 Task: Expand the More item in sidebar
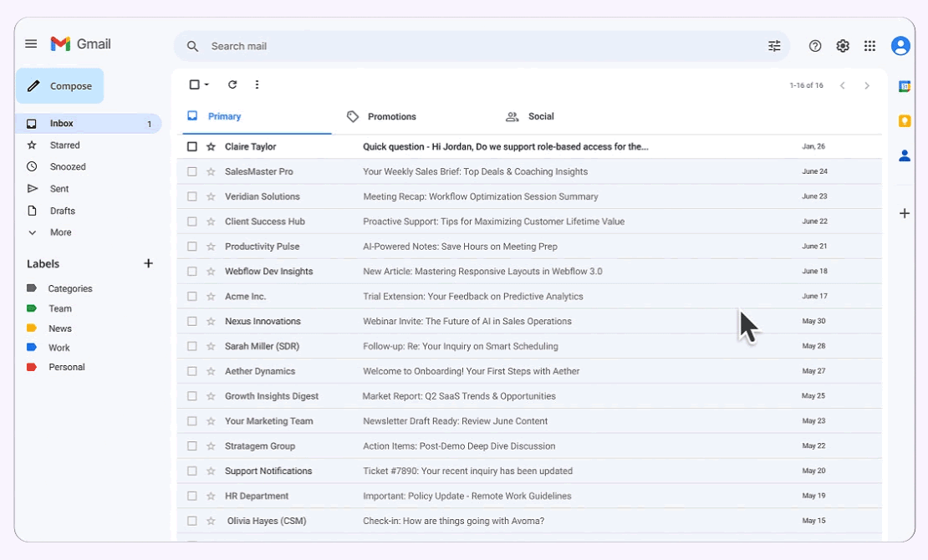[x=60, y=232]
